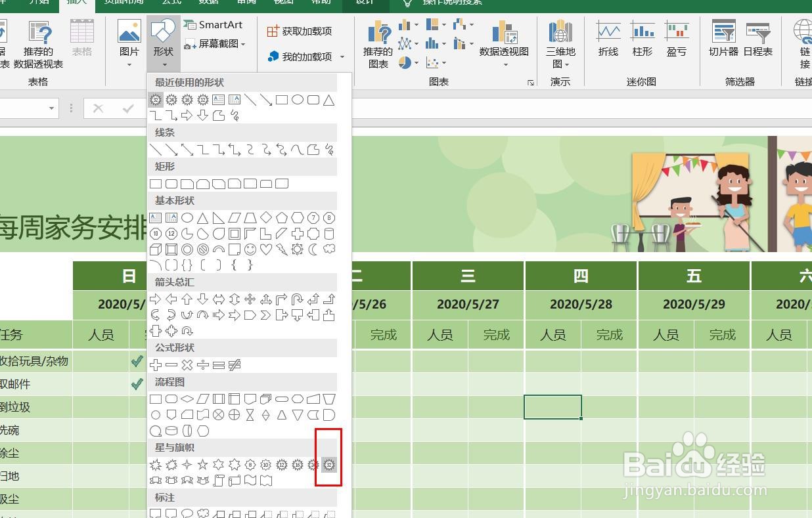Image resolution: width=812 pixels, height=518 pixels.
Task: Insert 折线 sparkline
Action: 608,38
